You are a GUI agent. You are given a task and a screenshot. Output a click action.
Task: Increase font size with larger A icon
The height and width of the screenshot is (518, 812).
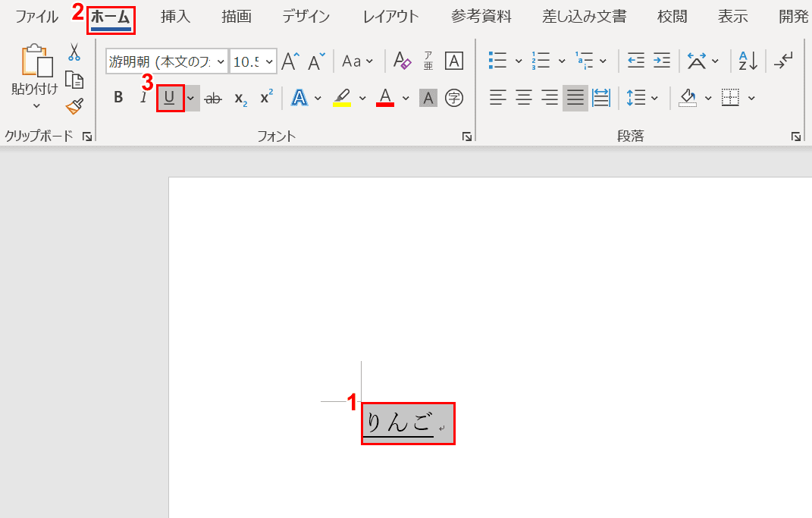tap(290, 61)
